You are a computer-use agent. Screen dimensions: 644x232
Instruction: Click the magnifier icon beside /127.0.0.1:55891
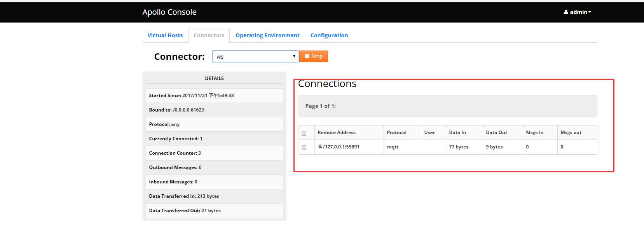320,147
